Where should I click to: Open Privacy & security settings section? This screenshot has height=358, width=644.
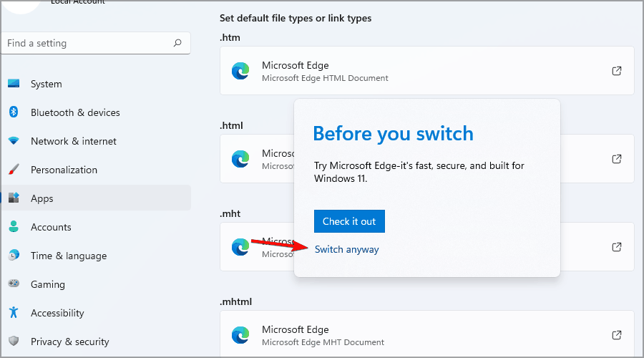(x=69, y=342)
